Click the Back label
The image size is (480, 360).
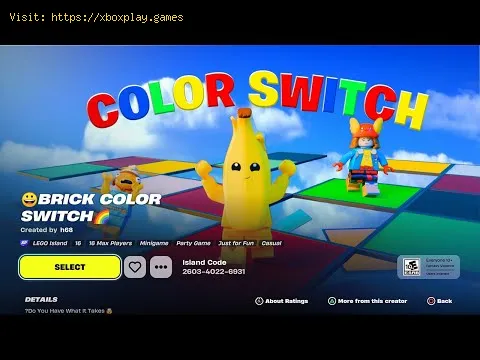[x=445, y=301]
